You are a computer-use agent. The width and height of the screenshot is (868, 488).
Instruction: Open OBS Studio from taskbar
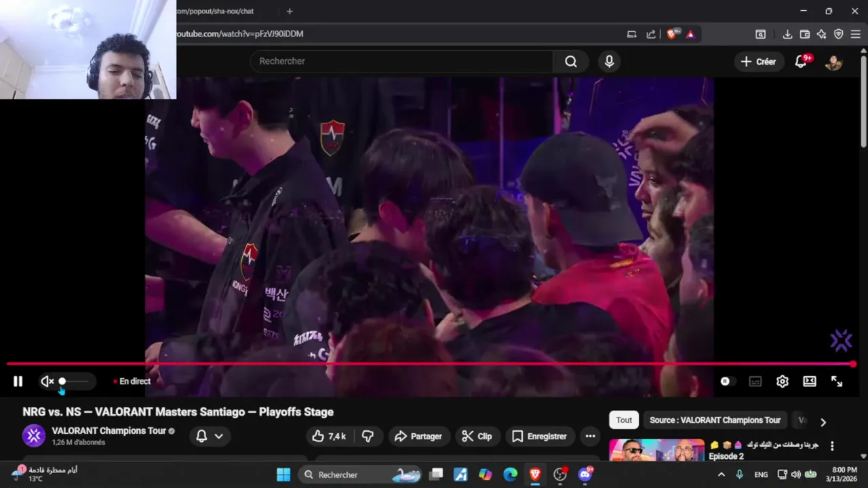coord(560,474)
